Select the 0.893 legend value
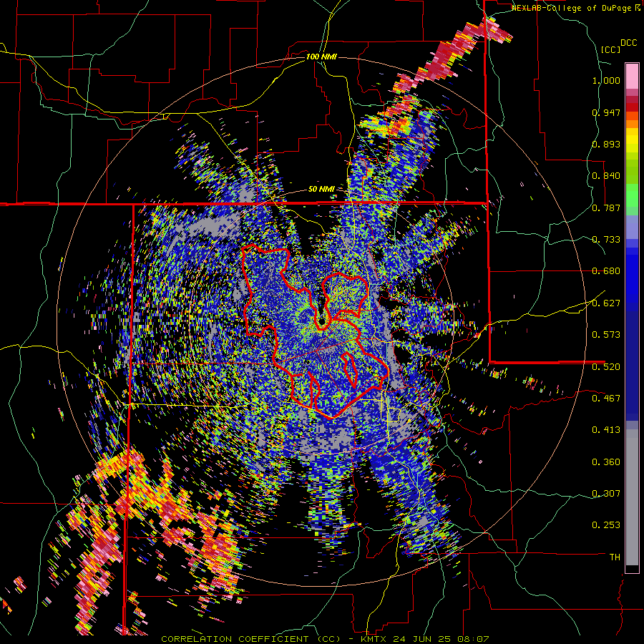 click(606, 144)
